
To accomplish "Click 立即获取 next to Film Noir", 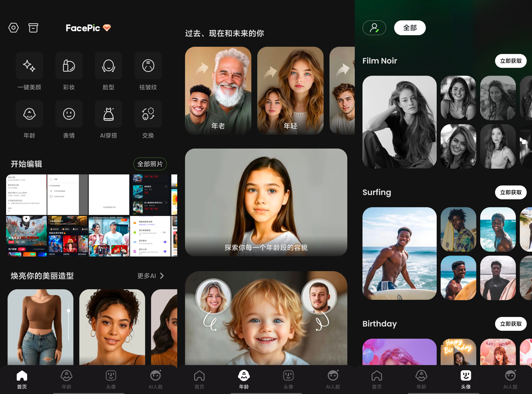I will (x=510, y=61).
